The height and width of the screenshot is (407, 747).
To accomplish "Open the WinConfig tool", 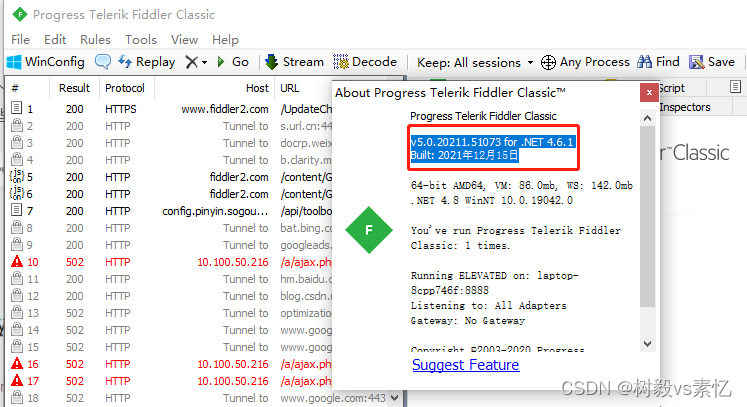I will click(46, 62).
